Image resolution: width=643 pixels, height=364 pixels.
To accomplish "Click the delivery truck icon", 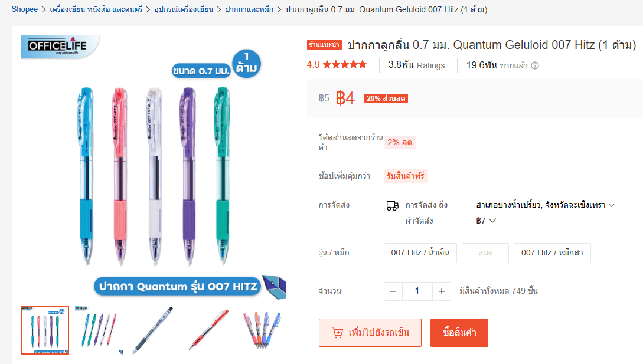I will pyautogui.click(x=393, y=206).
